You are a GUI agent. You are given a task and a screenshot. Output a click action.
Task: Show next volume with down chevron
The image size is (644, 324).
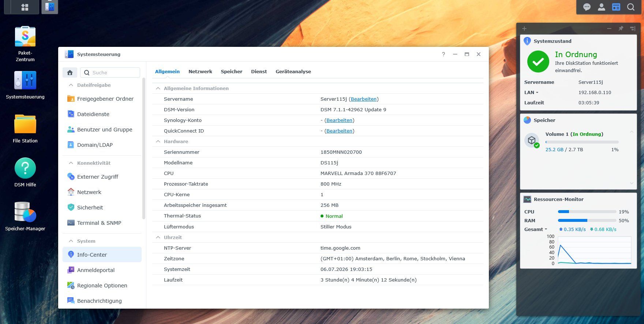[x=632, y=183]
